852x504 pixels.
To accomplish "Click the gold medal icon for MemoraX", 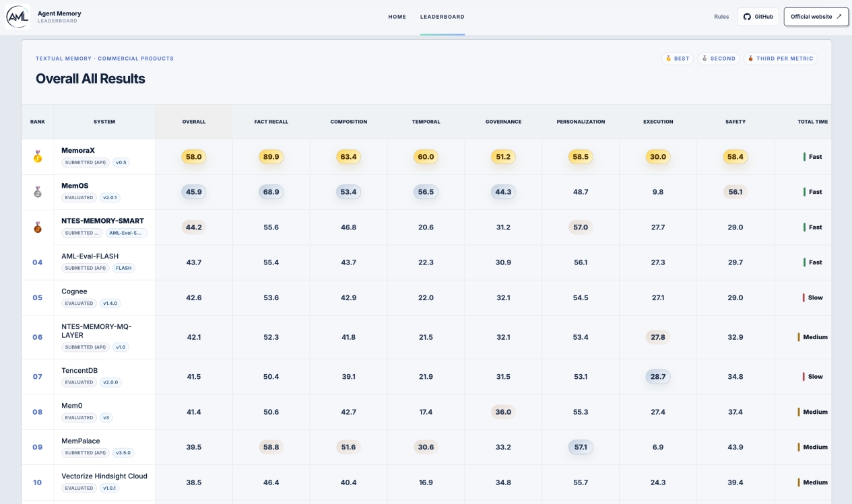I will pyautogui.click(x=38, y=157).
